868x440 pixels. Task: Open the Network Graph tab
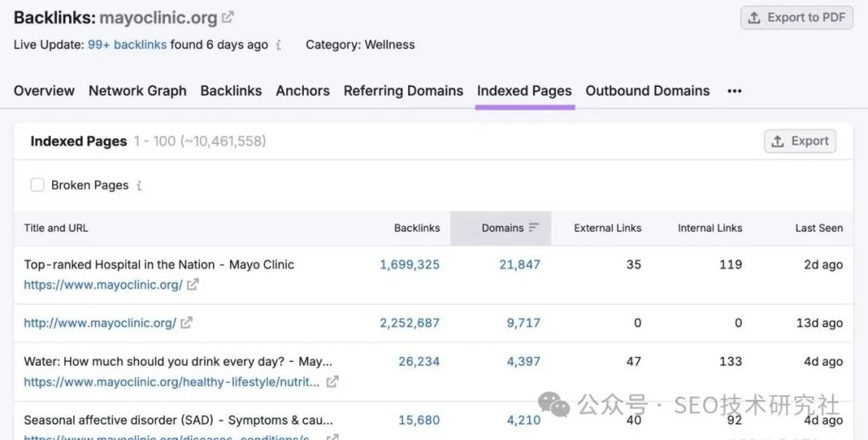(137, 91)
